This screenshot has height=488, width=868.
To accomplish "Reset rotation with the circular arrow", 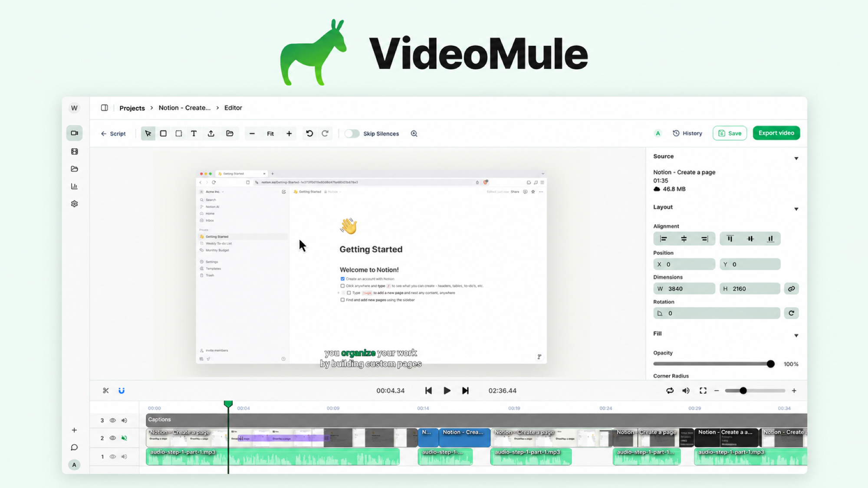I will [791, 313].
